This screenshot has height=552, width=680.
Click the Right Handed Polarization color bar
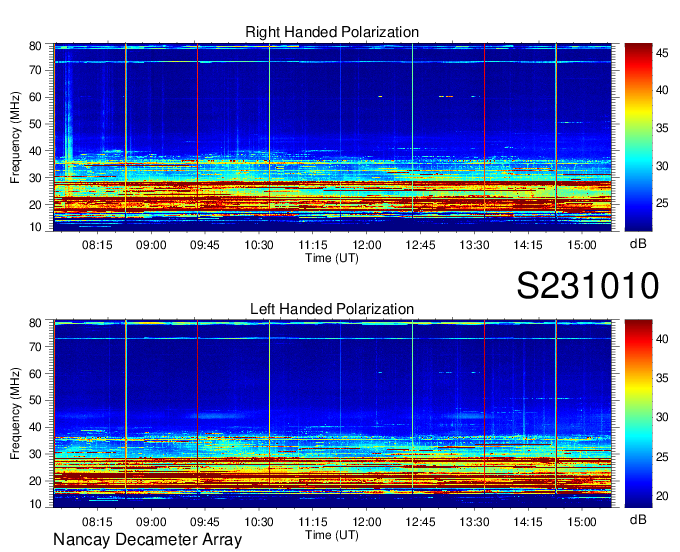click(638, 137)
